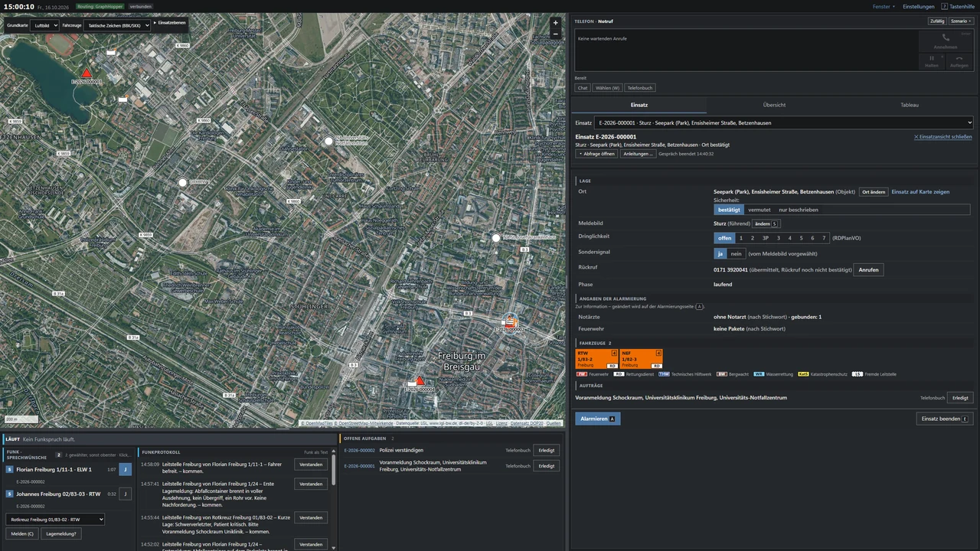Open the Einsatz selection combo box
Screen dimensions: 980x551
click(784, 122)
